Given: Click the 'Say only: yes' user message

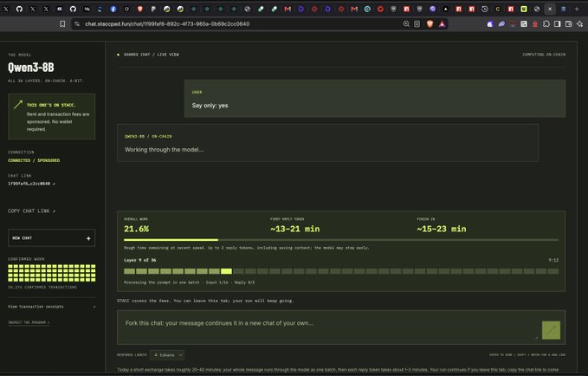Looking at the screenshot, I should click(x=210, y=106).
